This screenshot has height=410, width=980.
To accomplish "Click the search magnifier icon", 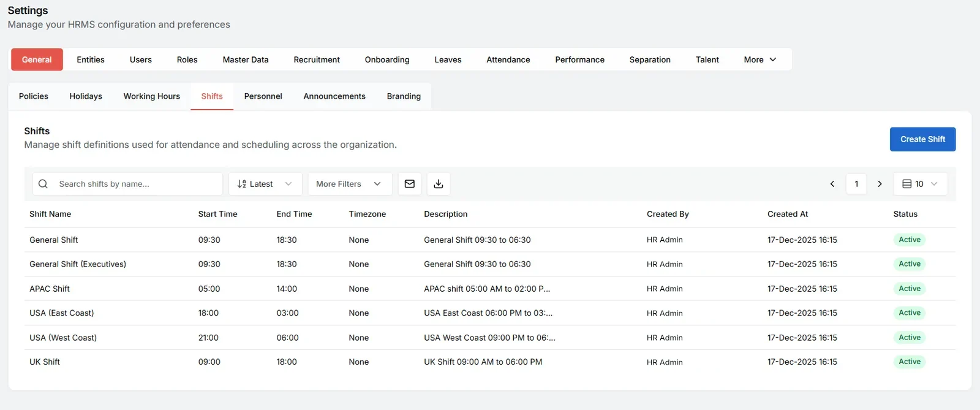I will pos(43,184).
